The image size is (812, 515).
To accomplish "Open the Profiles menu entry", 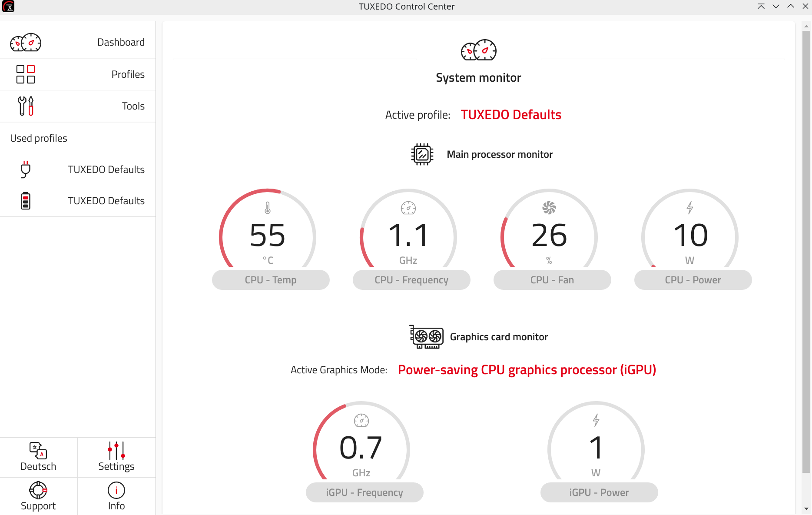I will point(78,74).
